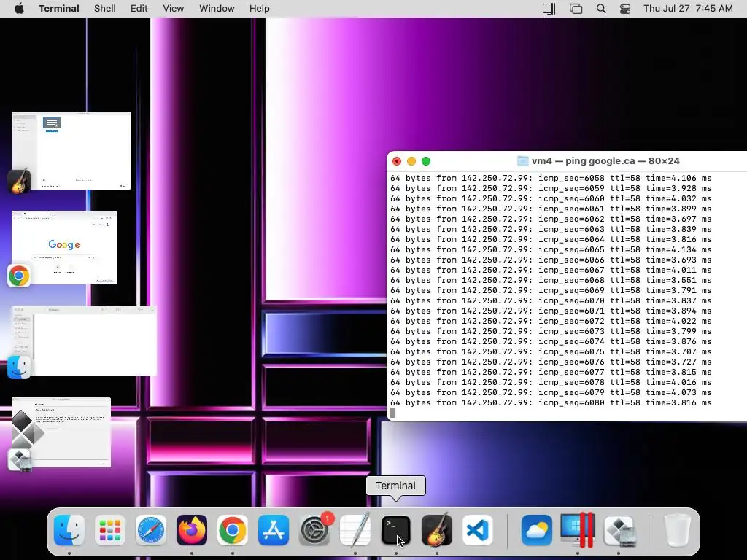The height and width of the screenshot is (560, 747).
Task: Open Finder from the Dock
Action: click(x=69, y=530)
